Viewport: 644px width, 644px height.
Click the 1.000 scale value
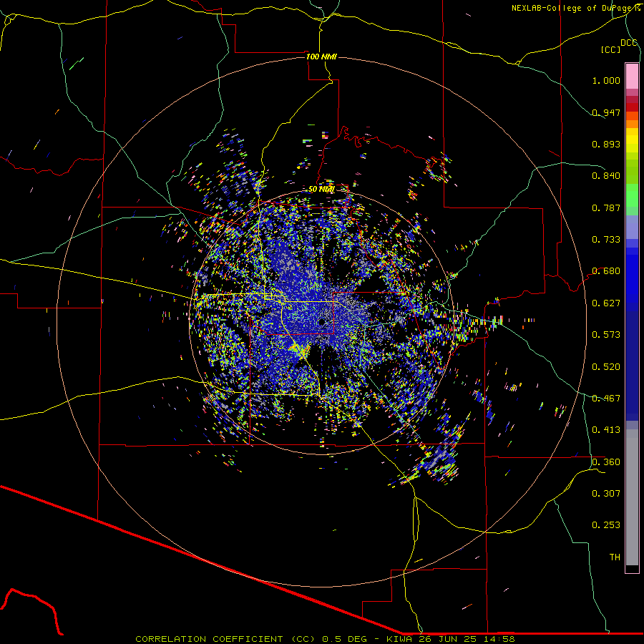pyautogui.click(x=606, y=80)
